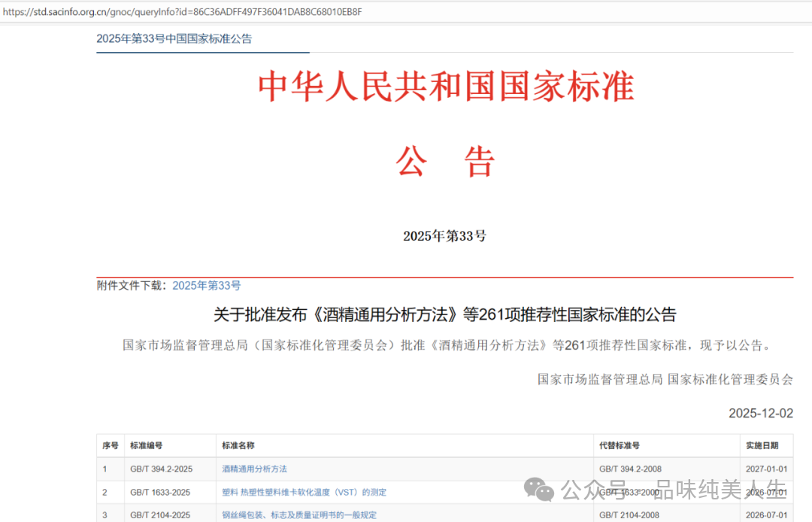Click the announcement date 2025-12-02
The image size is (812, 522).
(x=760, y=414)
